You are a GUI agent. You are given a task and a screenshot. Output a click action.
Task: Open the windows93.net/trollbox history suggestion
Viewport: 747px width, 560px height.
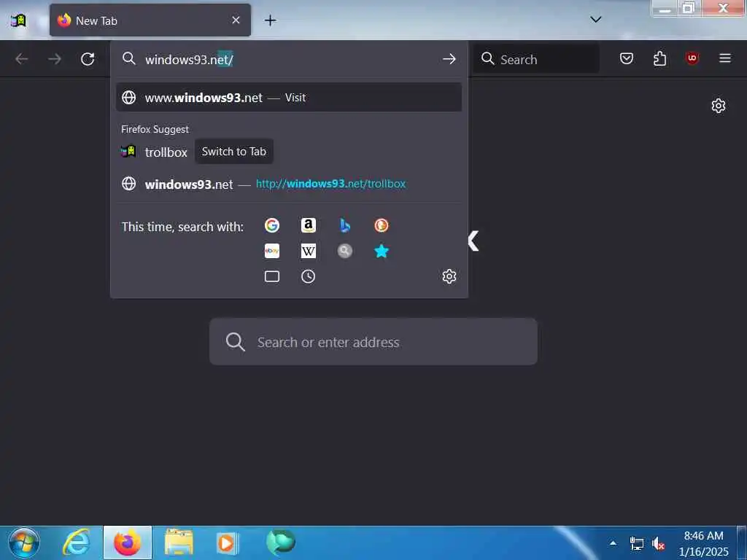289,184
